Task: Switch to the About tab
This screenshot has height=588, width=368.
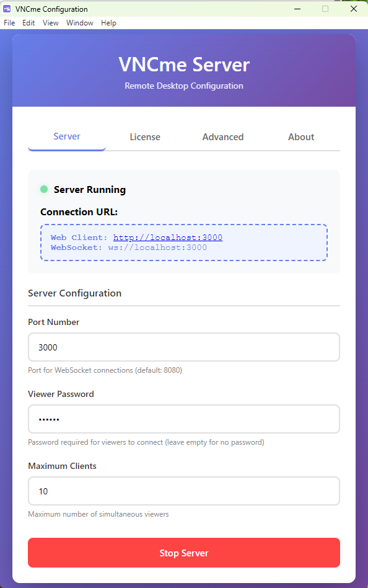Action: pyautogui.click(x=301, y=137)
